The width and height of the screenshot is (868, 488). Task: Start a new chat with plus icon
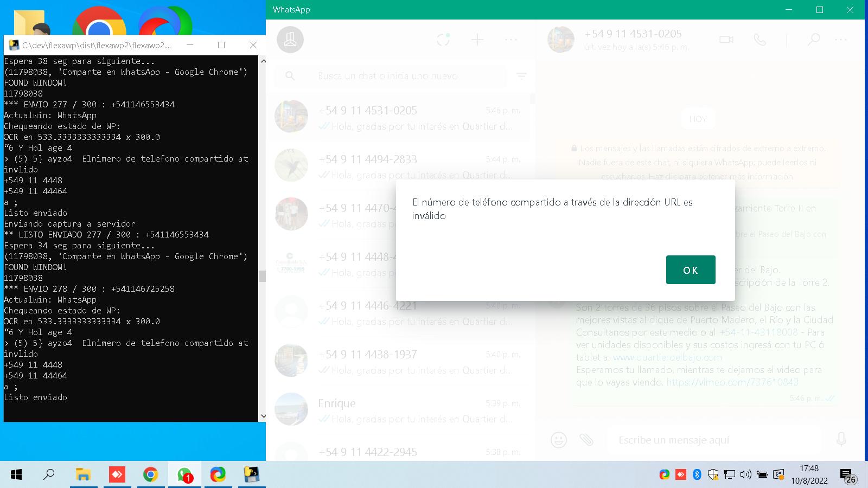coord(477,40)
